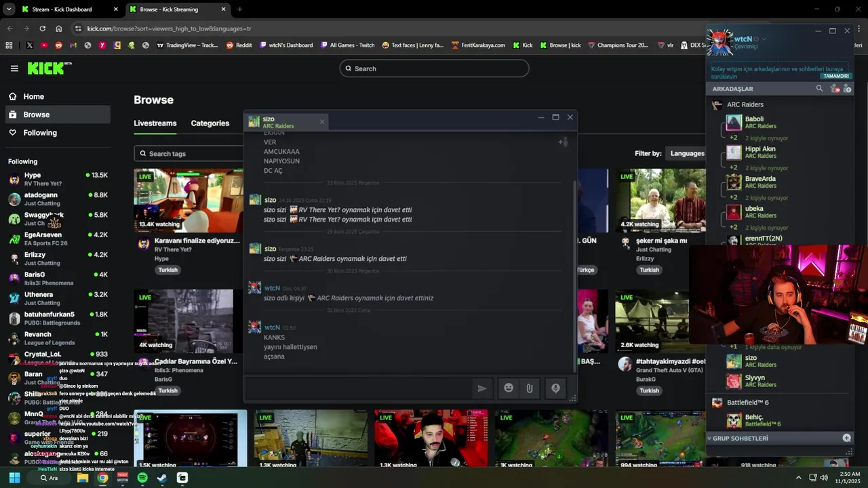The width and height of the screenshot is (868, 488).
Task: Go to browser home page
Action: pyautogui.click(x=59, y=28)
